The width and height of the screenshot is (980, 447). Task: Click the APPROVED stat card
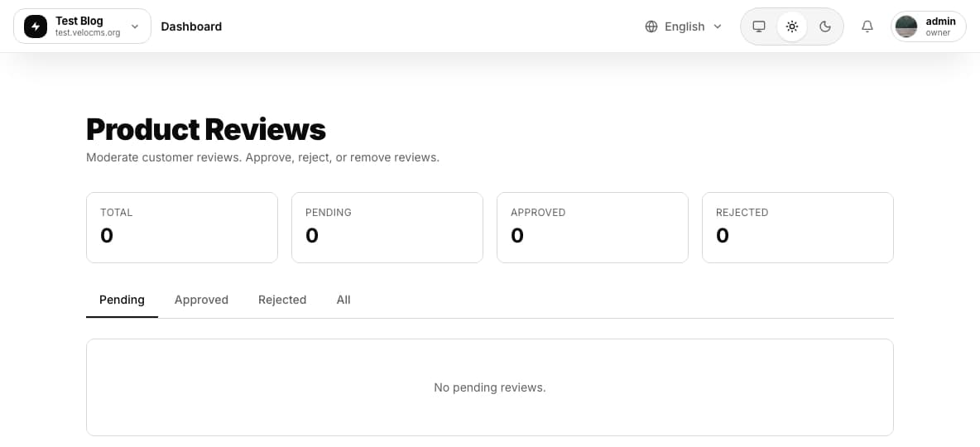pos(593,228)
